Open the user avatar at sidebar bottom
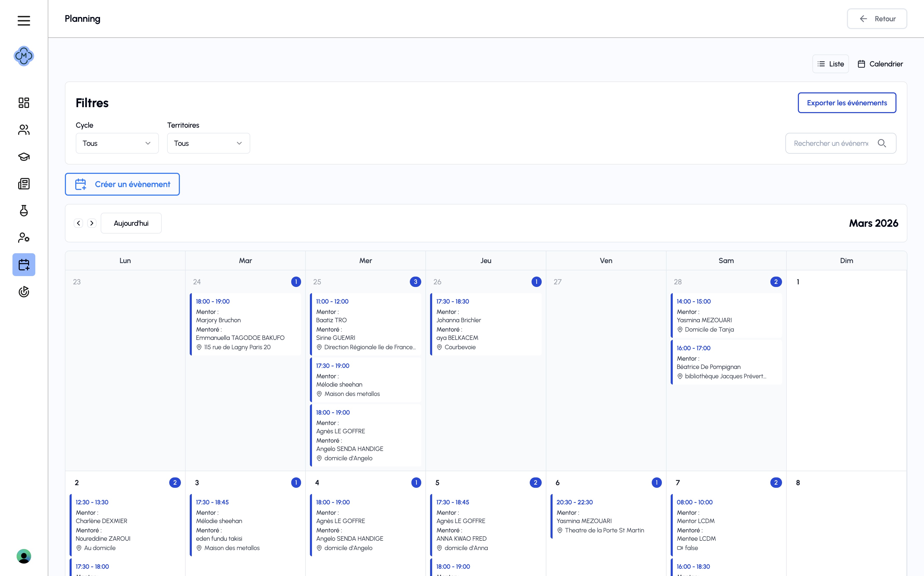Image resolution: width=924 pixels, height=576 pixels. (x=24, y=556)
